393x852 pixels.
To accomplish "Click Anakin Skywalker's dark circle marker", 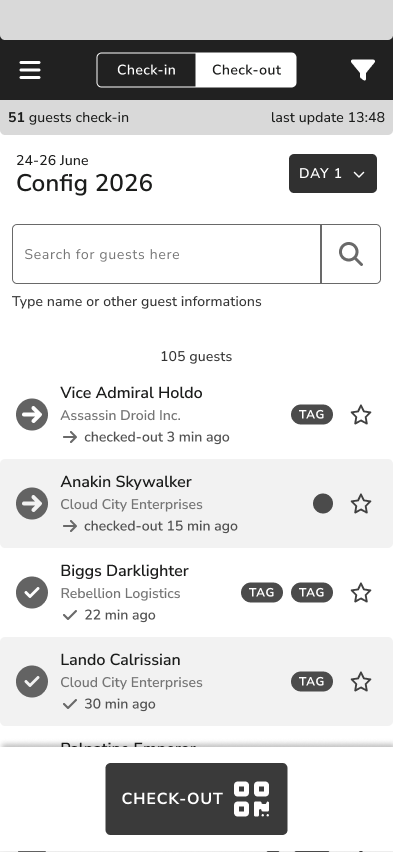I will pyautogui.click(x=323, y=504).
